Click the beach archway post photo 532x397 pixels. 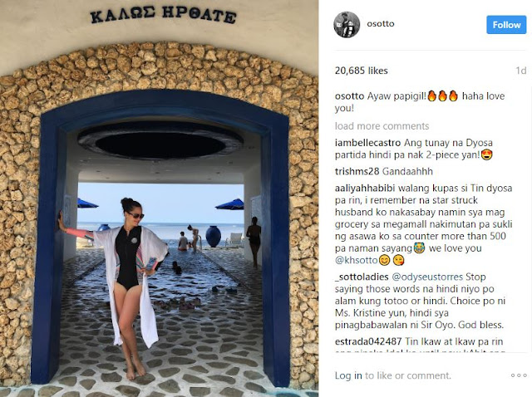[x=159, y=198]
